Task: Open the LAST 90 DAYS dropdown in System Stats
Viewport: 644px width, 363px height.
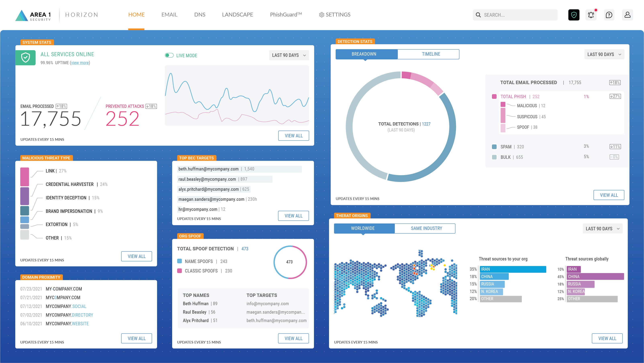Action: [289, 55]
